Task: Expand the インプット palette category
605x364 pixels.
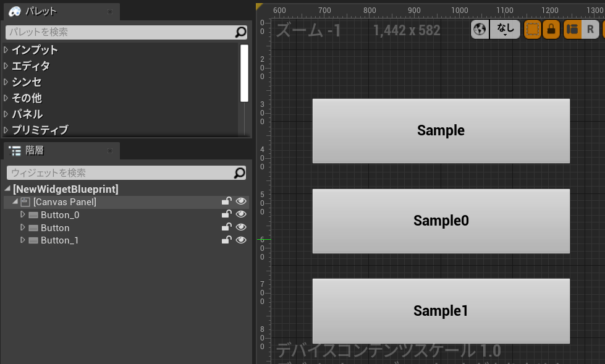Action: [x=6, y=50]
